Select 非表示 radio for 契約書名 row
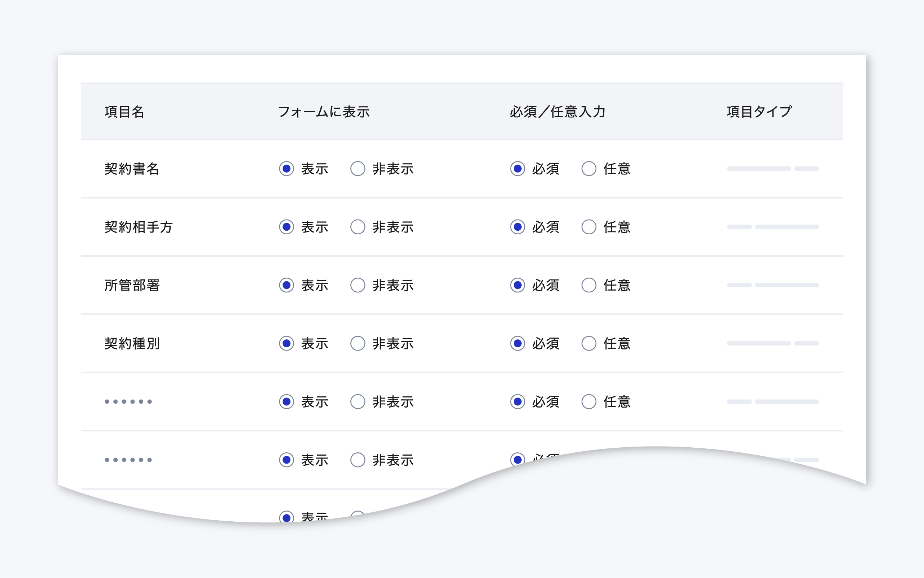Image resolution: width=924 pixels, height=578 pixels. [358, 169]
